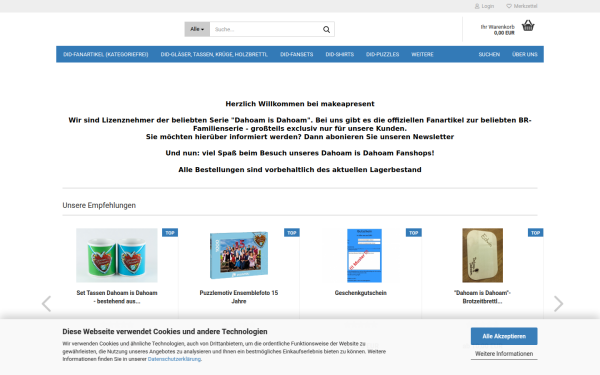Viewport: 600px width, 375px height.
Task: Click the magnifier search icon
Action: point(326,29)
